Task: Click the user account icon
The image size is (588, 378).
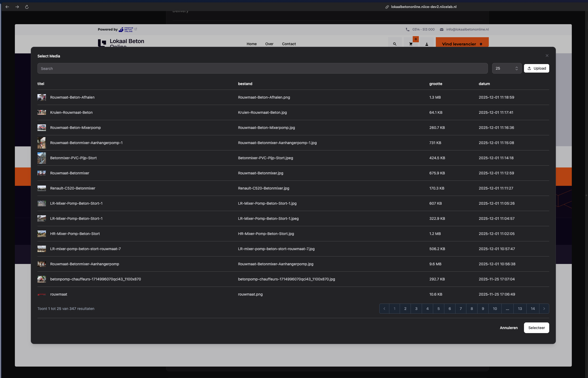Action: coord(427,44)
